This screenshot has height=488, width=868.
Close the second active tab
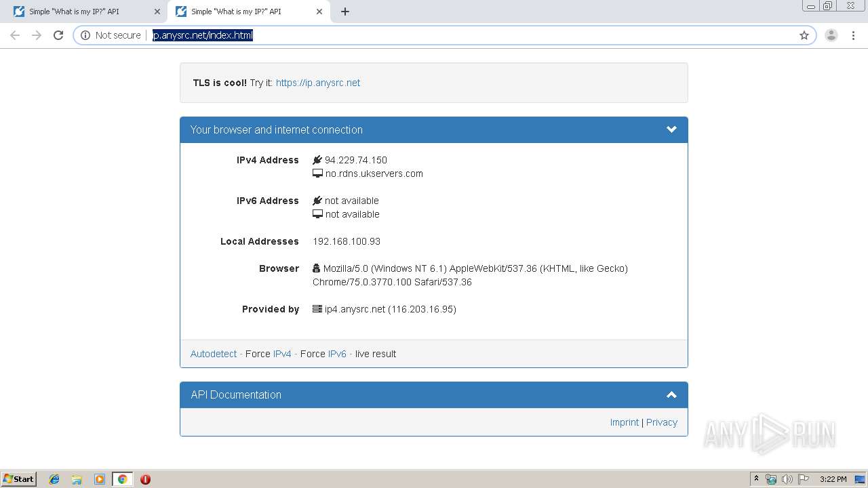coord(319,12)
